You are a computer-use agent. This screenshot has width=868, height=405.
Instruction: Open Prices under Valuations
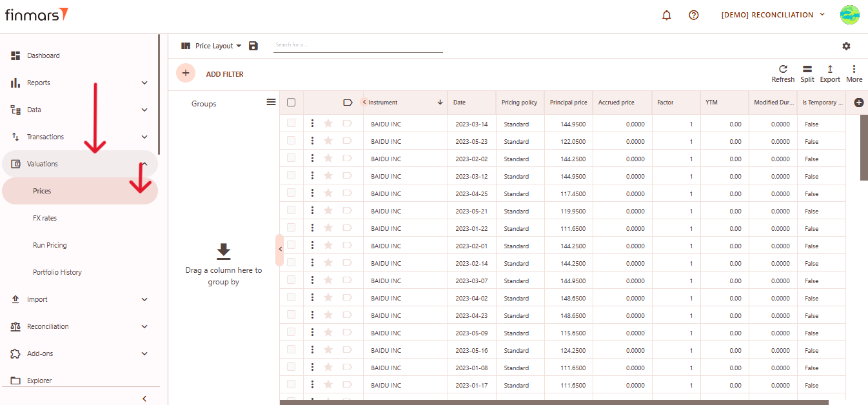pos(80,191)
